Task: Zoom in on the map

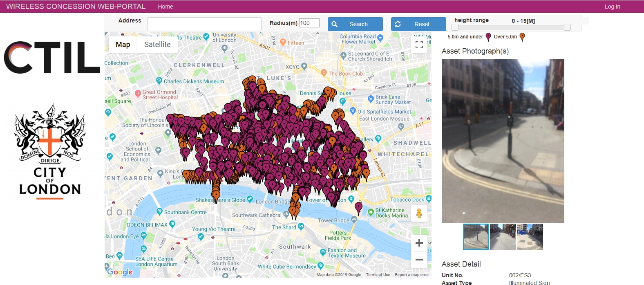Action: [419, 243]
